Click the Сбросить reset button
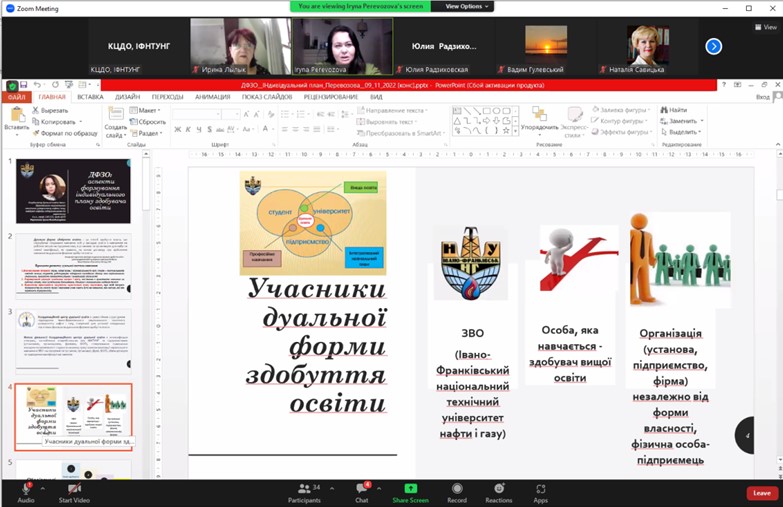The width and height of the screenshot is (783, 507). (x=151, y=121)
